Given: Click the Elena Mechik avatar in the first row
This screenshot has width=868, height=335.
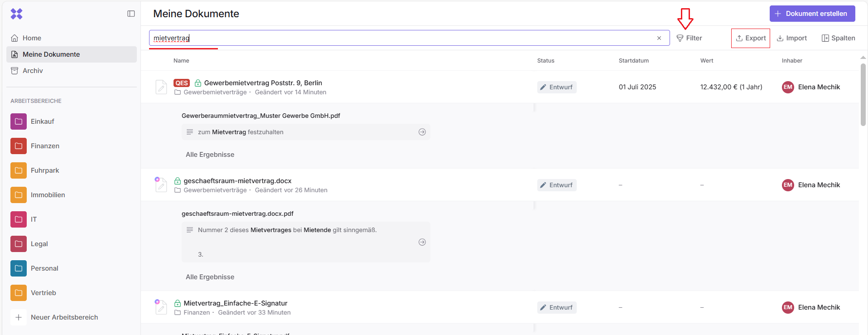Looking at the screenshot, I should pos(788,87).
